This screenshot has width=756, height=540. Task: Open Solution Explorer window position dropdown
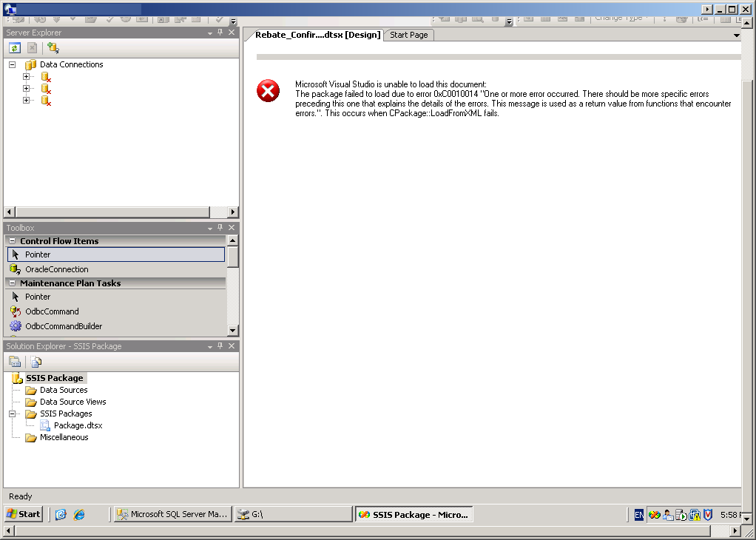tap(210, 347)
